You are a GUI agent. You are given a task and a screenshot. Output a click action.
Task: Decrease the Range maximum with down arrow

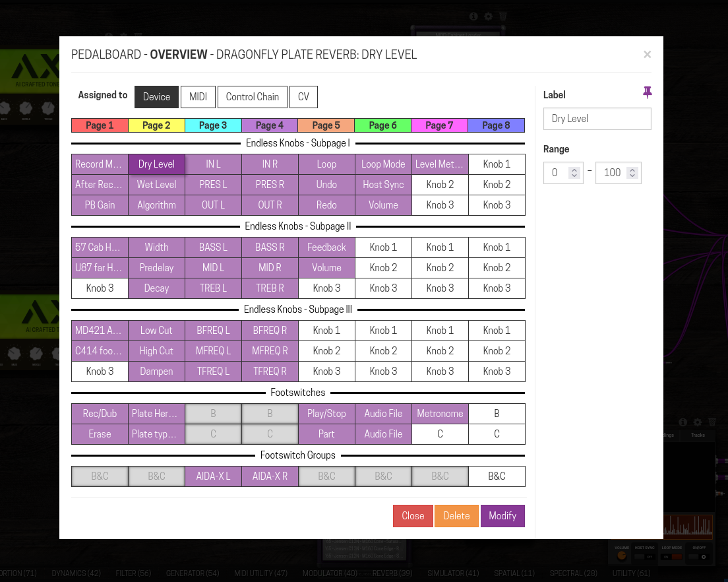point(632,176)
